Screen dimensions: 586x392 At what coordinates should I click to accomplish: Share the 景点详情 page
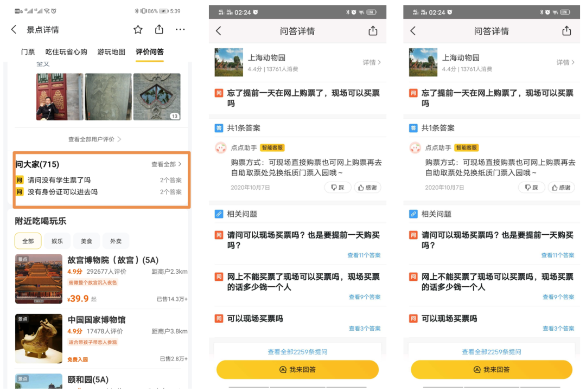click(x=159, y=29)
